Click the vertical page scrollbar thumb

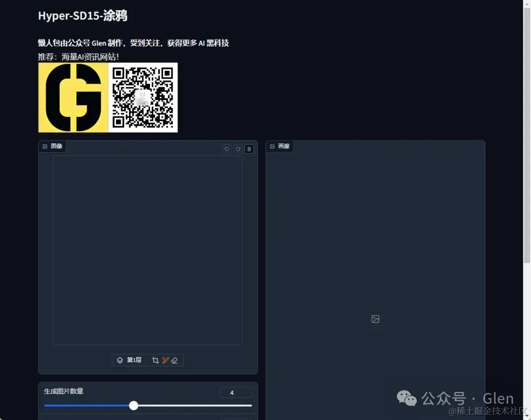click(527, 136)
